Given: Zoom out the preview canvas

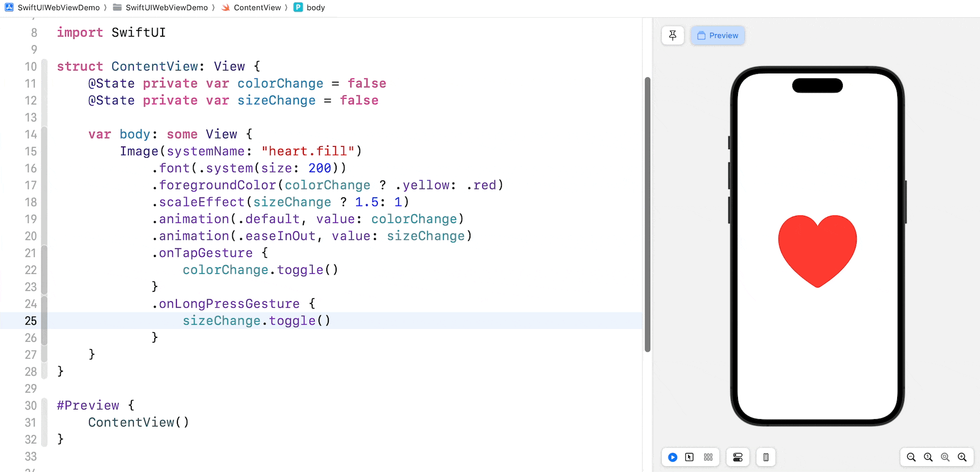Looking at the screenshot, I should pos(911,457).
